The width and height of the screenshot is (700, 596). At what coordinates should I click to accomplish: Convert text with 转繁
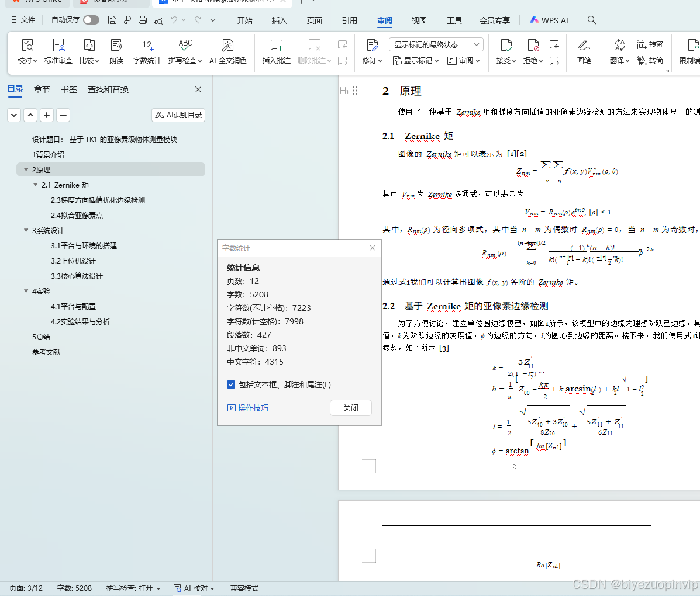[x=650, y=44]
